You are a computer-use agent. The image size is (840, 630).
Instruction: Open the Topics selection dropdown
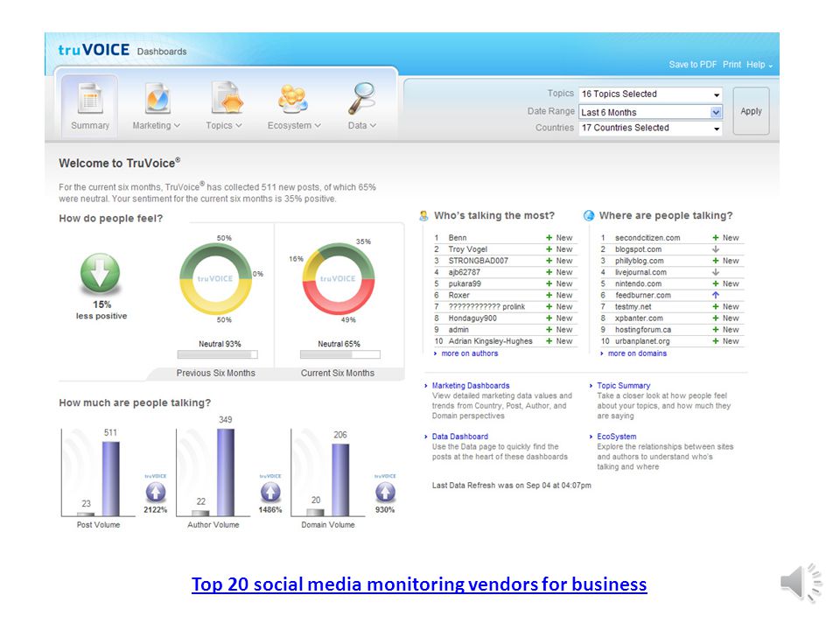(x=650, y=94)
